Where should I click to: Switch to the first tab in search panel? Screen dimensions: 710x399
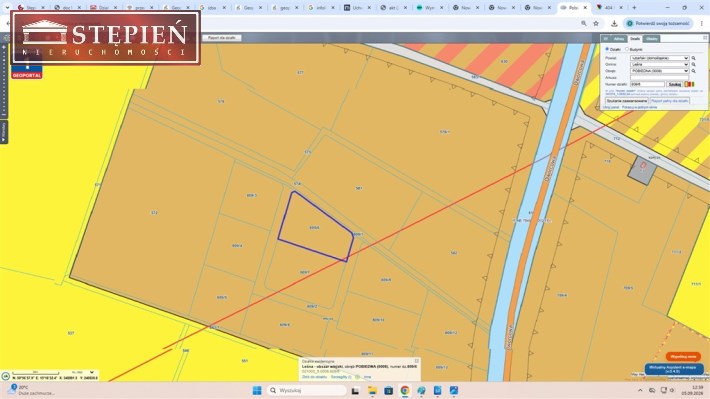click(x=606, y=39)
